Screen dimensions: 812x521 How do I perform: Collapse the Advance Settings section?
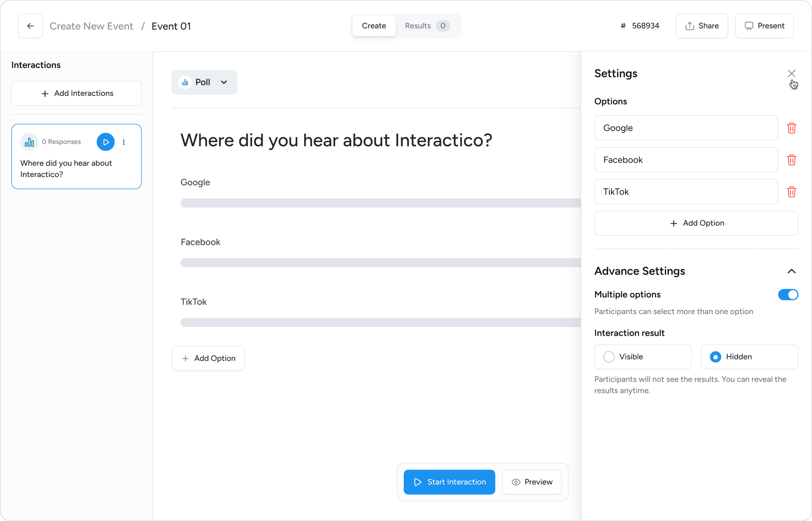click(791, 271)
